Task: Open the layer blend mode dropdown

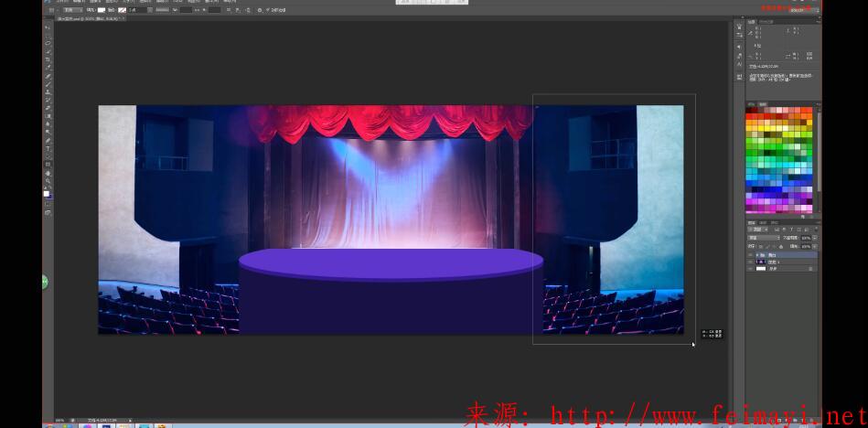Action: (x=763, y=238)
